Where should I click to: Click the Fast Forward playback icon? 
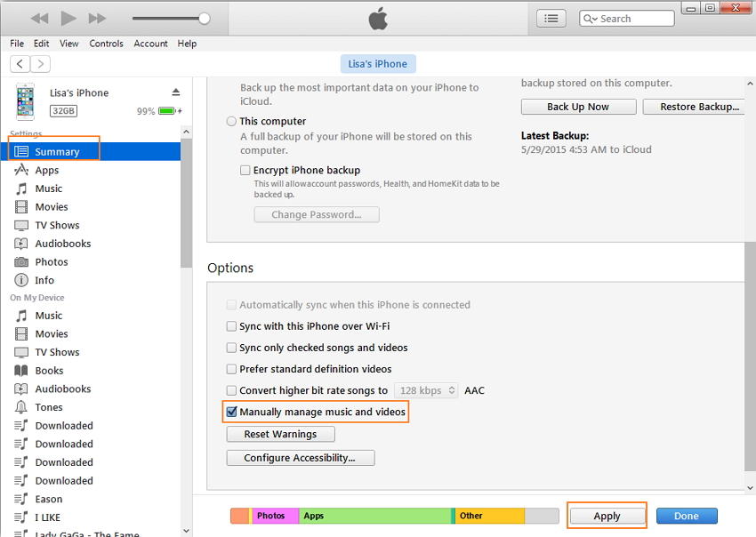pyautogui.click(x=98, y=18)
